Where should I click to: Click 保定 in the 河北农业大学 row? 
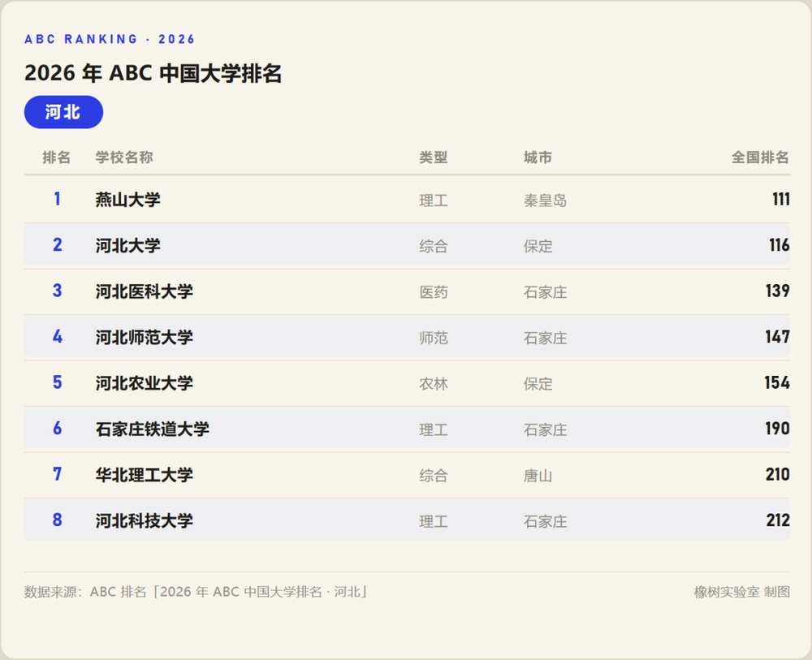(x=538, y=384)
